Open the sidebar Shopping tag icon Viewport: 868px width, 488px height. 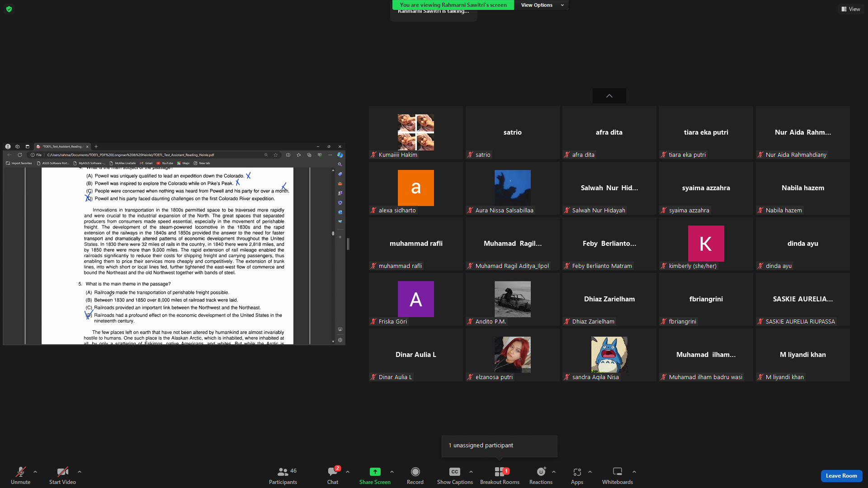pos(340,174)
